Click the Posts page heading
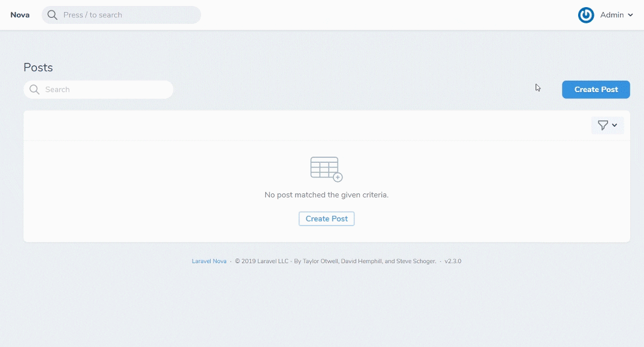This screenshot has width=644, height=347. [x=38, y=68]
